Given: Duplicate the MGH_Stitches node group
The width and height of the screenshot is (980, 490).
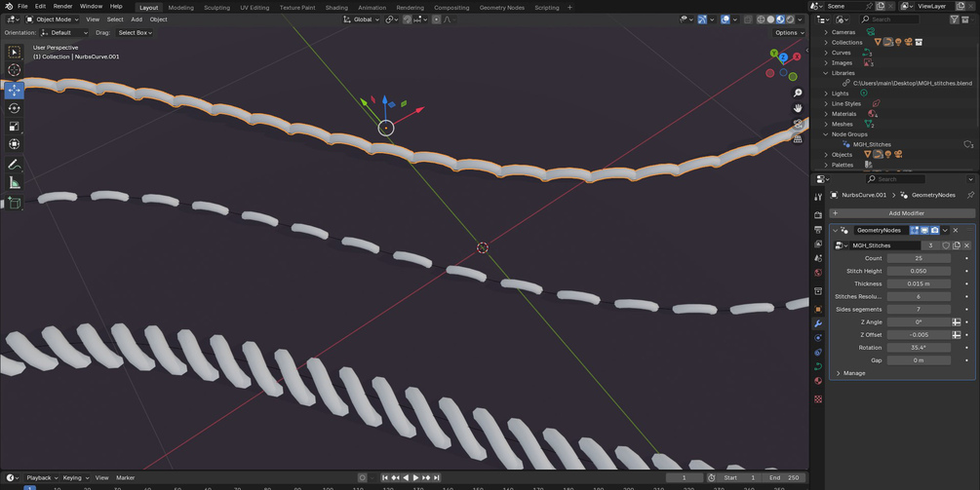Looking at the screenshot, I should coord(957,245).
